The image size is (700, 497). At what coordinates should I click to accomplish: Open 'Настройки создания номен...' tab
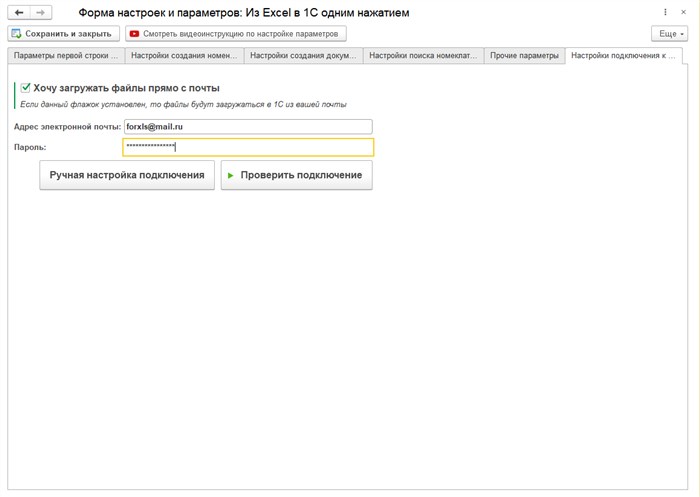pos(184,56)
